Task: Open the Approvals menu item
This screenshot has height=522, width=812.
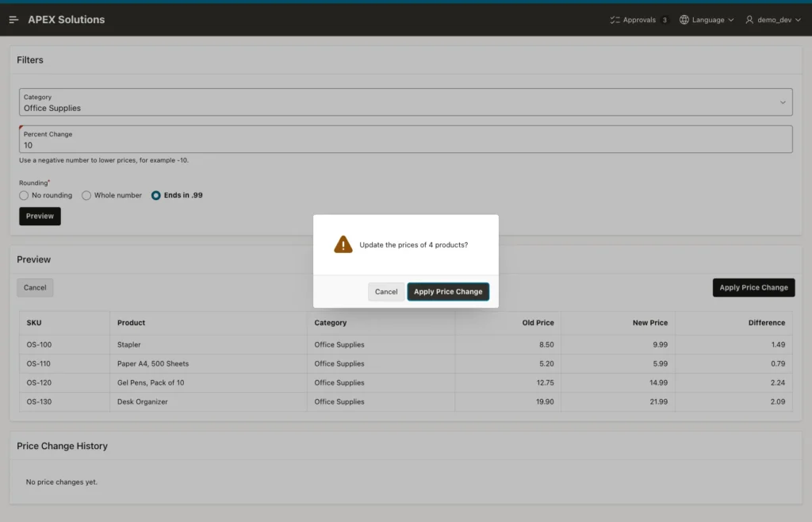Action: (x=639, y=20)
